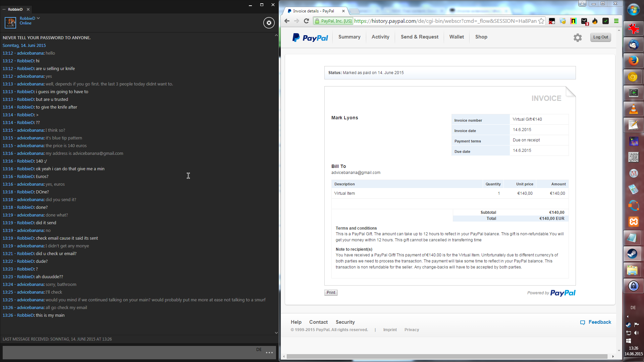Screen dimensions: 644x362
Task: Show hidden system tray icons arrow
Action: tap(628, 316)
